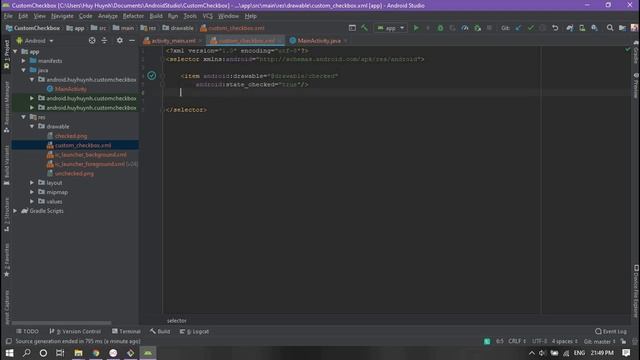Expand the layout folder
640x360 pixels.
tap(32, 183)
